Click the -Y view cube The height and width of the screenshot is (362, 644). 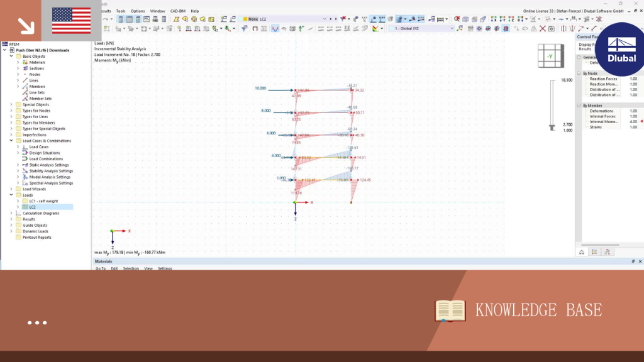tap(551, 56)
